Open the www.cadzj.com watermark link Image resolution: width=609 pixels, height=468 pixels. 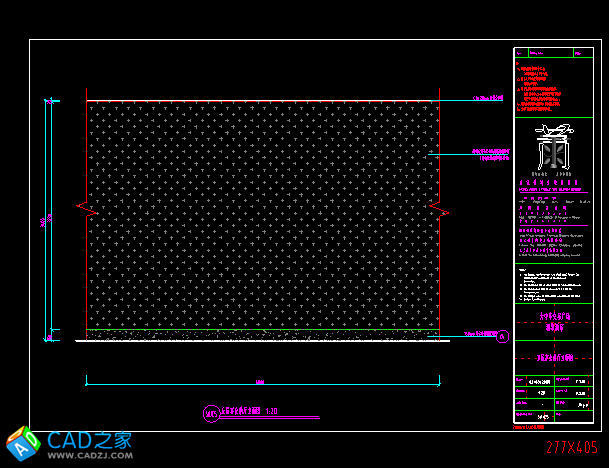88,456
